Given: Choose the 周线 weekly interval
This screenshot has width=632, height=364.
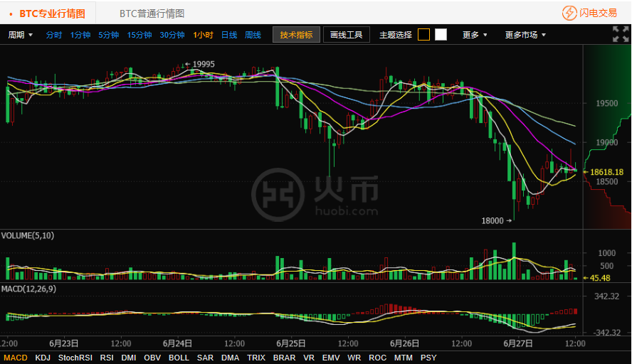Looking at the screenshot, I should [x=253, y=35].
